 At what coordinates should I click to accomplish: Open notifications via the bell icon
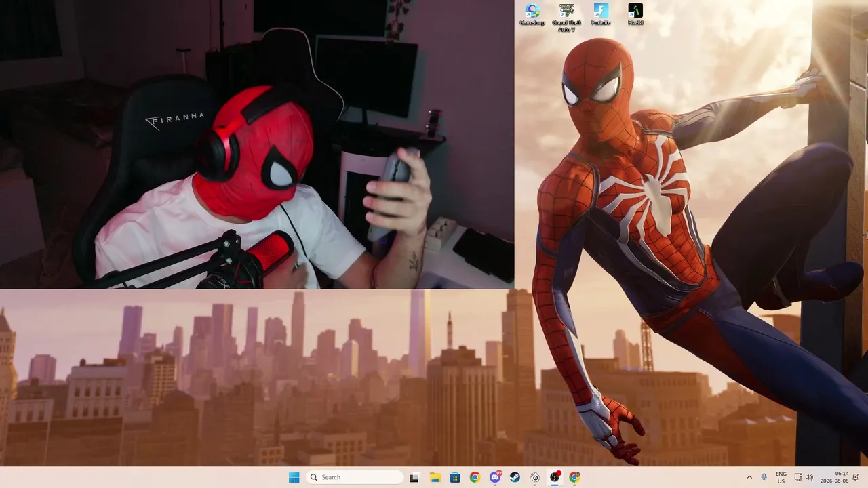pos(857,477)
